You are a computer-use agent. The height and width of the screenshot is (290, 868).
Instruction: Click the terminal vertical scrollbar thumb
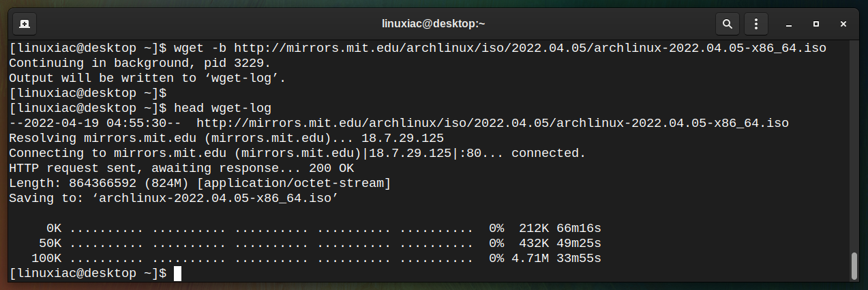854,265
